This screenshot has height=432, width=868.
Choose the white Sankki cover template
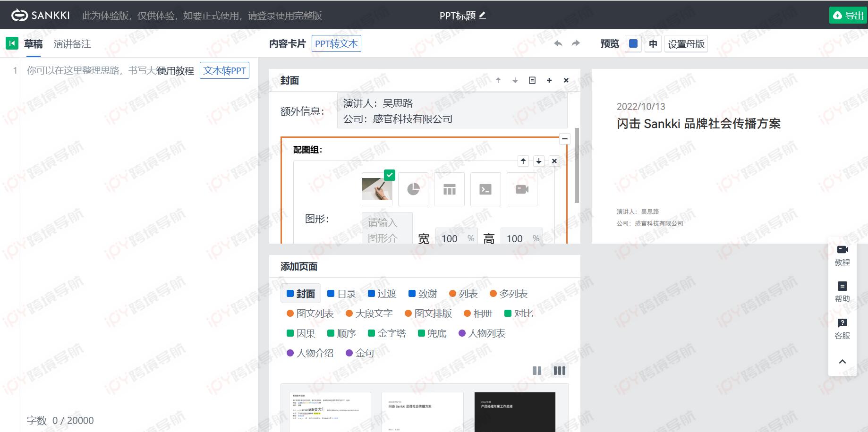pyautogui.click(x=422, y=412)
